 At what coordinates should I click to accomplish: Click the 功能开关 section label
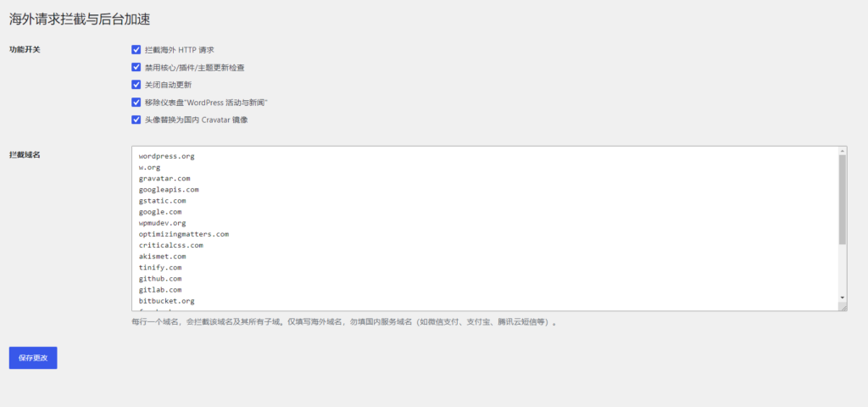coord(25,49)
